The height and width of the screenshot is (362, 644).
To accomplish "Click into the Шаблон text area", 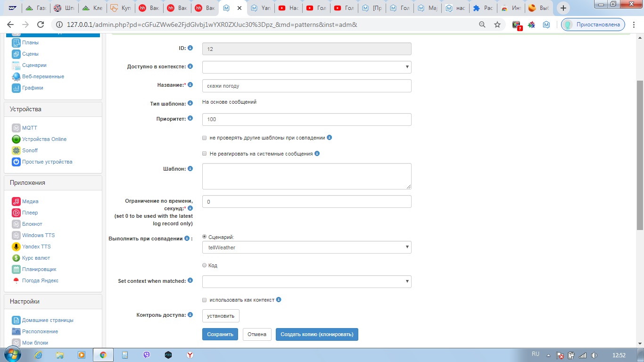I will [x=306, y=176].
